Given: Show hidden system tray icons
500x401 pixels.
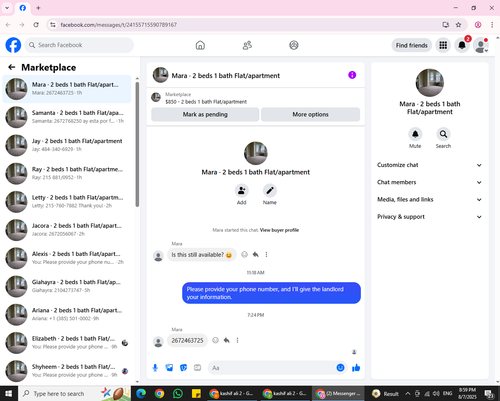Looking at the screenshot, I should coord(407,394).
